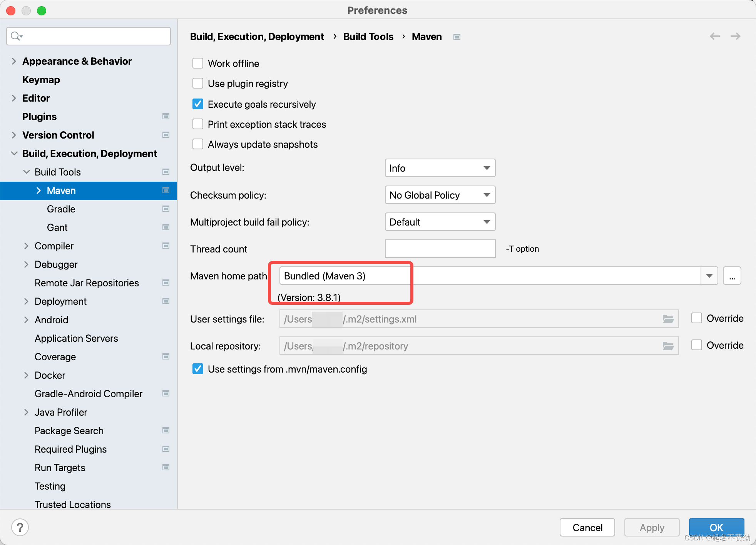Select Gradle in the sidebar tree
Viewport: 756px width, 545px height.
(61, 209)
